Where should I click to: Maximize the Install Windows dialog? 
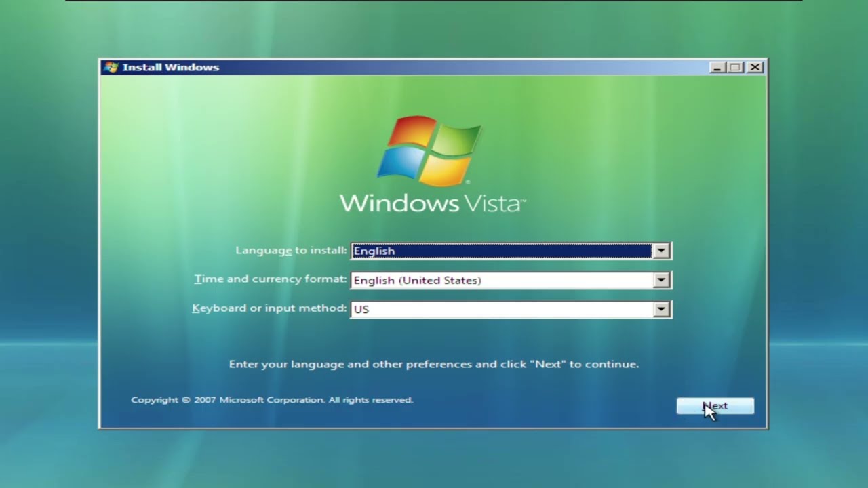click(736, 67)
